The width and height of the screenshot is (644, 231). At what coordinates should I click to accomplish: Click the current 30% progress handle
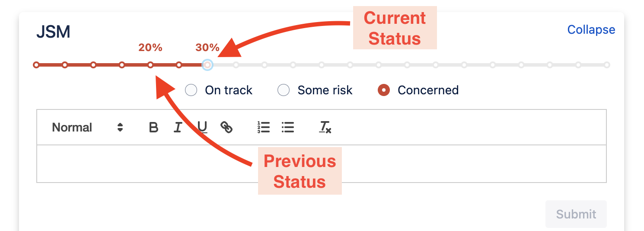coord(207,65)
